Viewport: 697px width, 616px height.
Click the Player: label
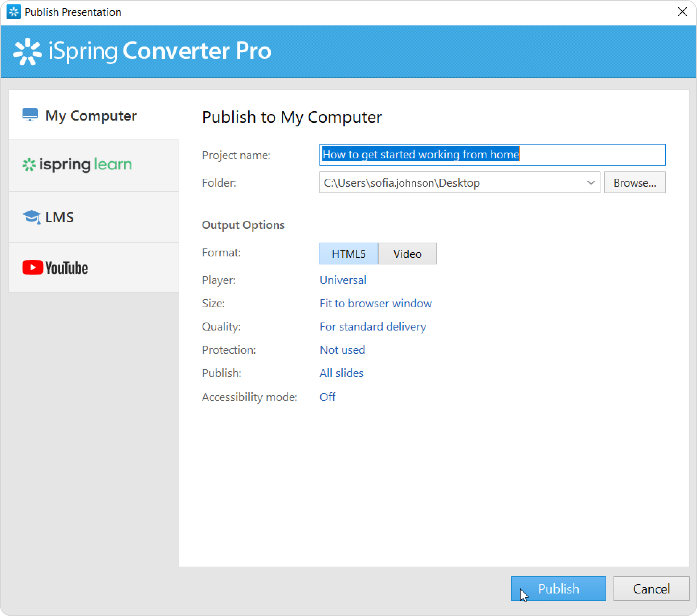(x=219, y=280)
